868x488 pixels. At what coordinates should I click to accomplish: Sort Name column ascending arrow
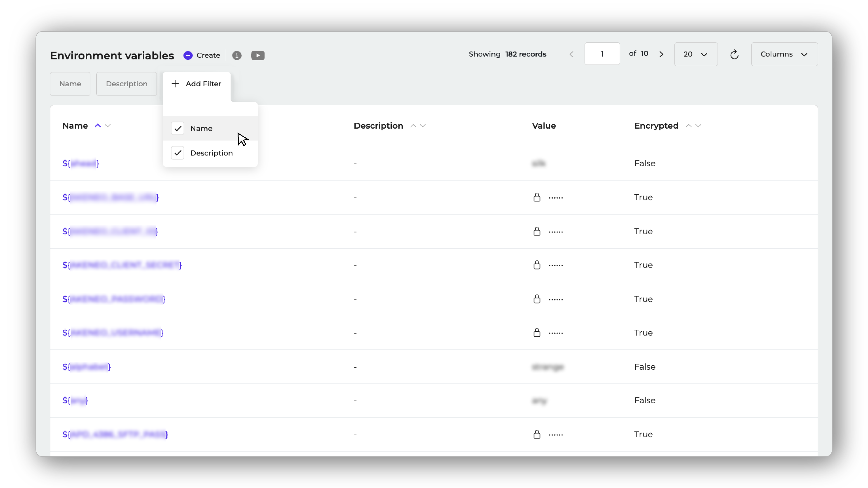98,126
